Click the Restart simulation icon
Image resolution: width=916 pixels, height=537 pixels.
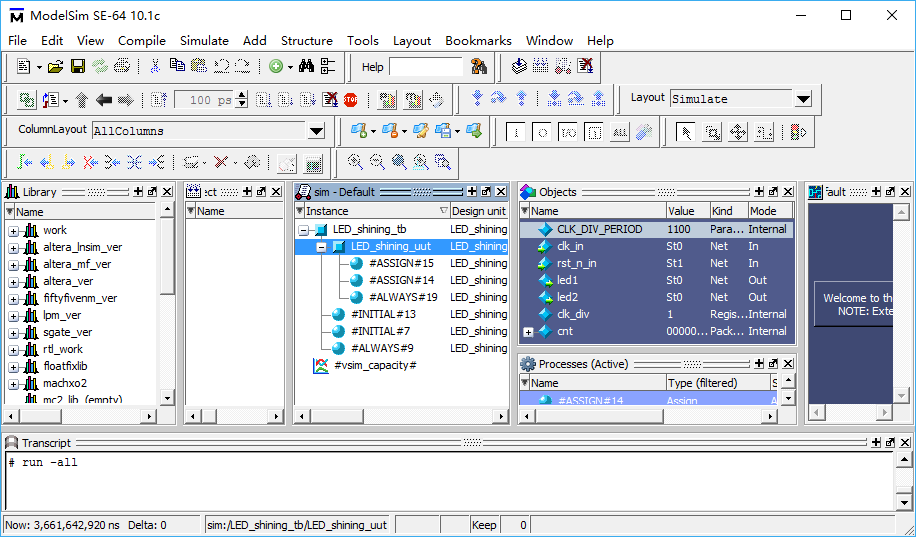coord(159,100)
